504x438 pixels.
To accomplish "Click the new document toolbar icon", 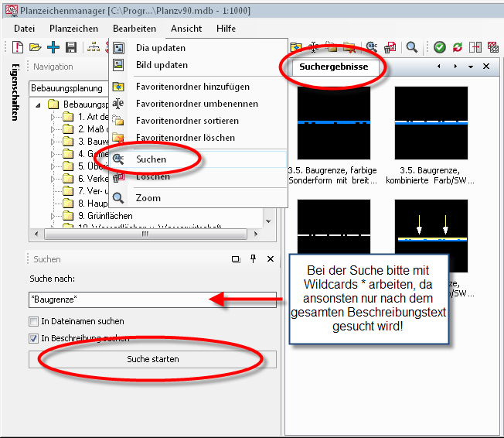I will click(19, 47).
